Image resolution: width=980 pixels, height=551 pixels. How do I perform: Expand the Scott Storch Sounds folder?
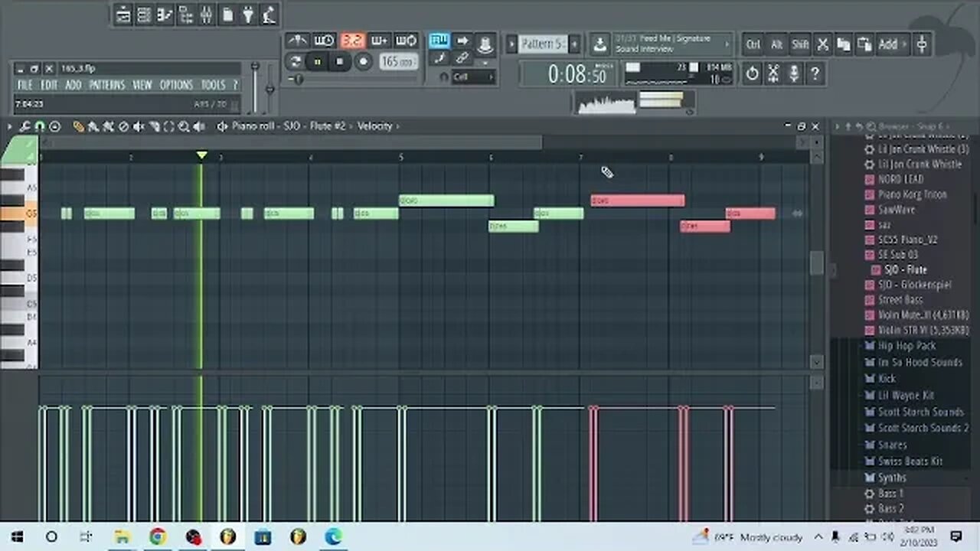point(921,412)
